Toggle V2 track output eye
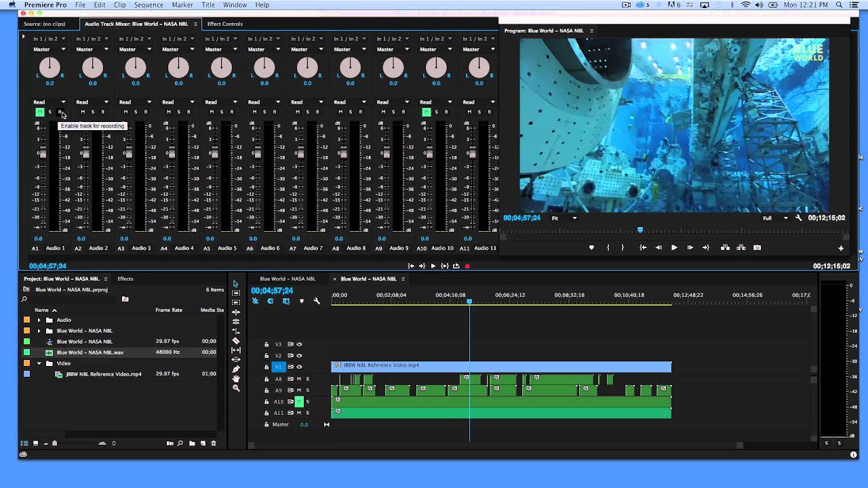The height and width of the screenshot is (488, 868). (x=299, y=356)
